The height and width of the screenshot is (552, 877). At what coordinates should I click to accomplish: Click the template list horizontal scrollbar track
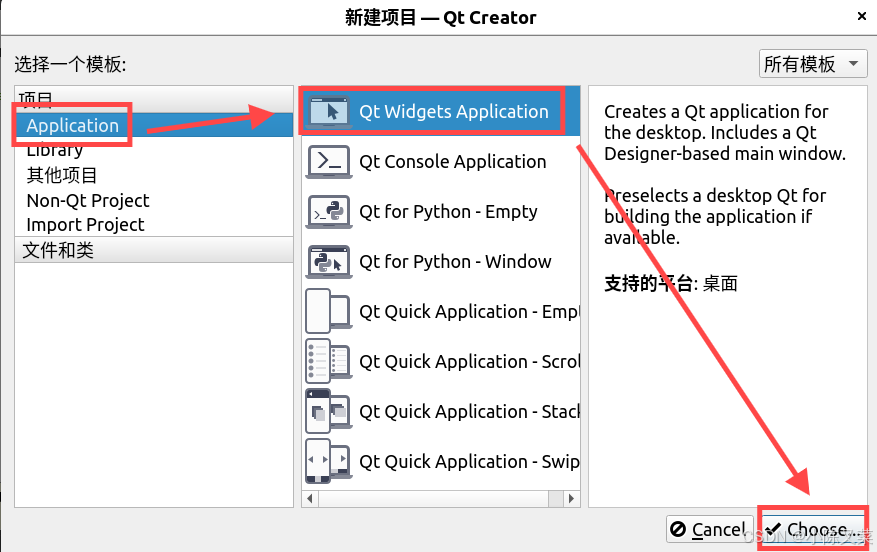pyautogui.click(x=441, y=498)
